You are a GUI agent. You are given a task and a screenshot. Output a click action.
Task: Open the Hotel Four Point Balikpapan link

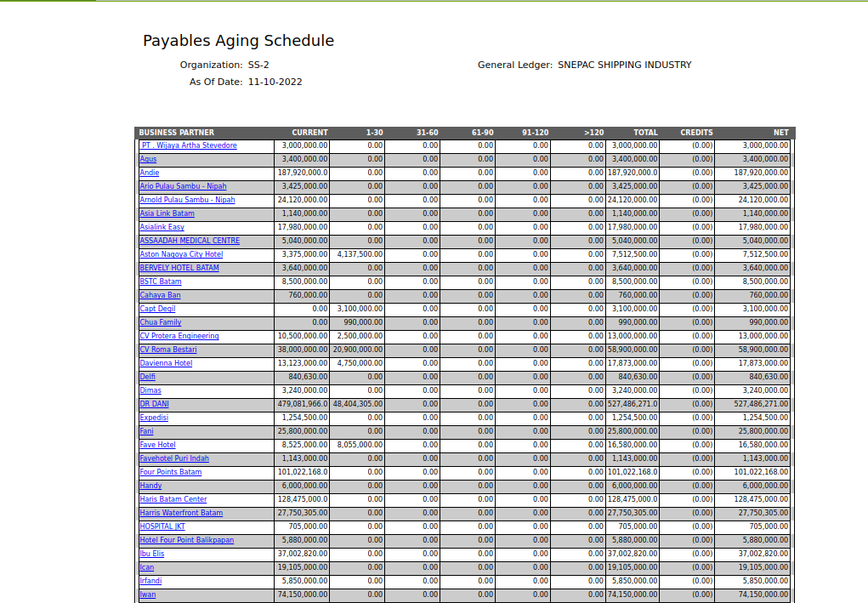tap(187, 540)
